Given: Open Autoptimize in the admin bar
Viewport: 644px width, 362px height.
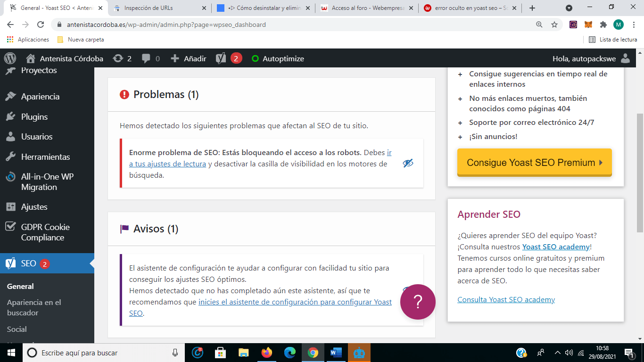Looking at the screenshot, I should pyautogui.click(x=278, y=58).
